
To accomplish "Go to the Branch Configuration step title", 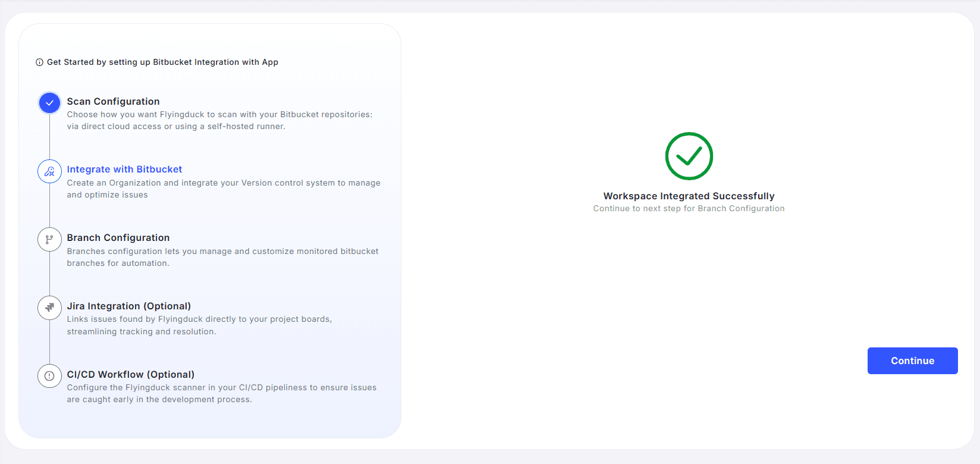I will click(x=118, y=238).
